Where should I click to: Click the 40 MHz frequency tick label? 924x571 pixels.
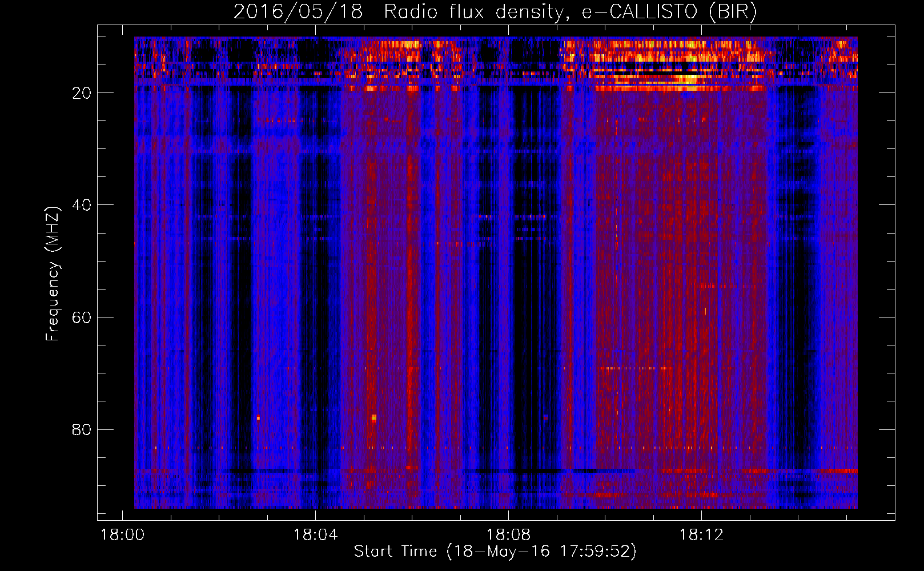pos(82,205)
